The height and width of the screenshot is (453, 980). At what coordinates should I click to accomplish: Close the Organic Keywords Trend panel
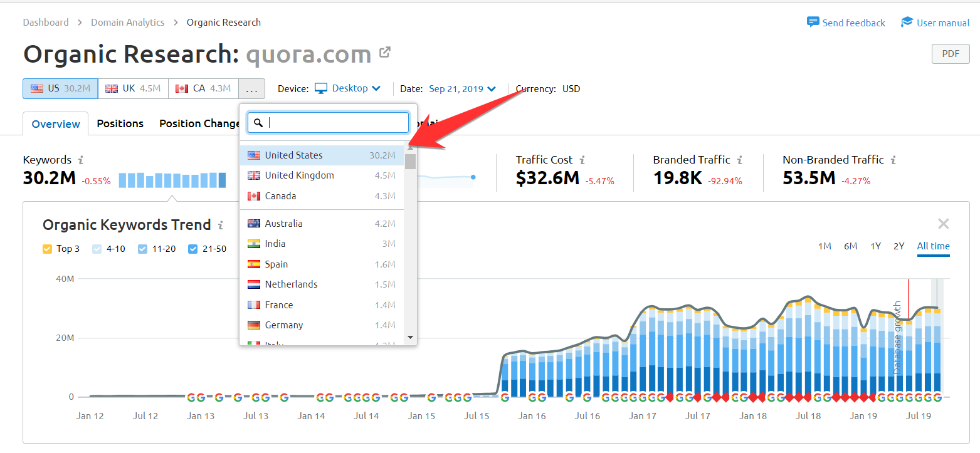[943, 224]
